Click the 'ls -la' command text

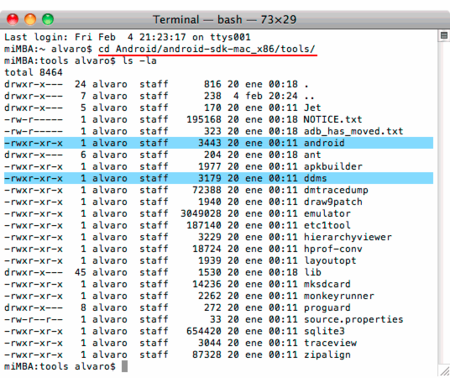pos(140,61)
